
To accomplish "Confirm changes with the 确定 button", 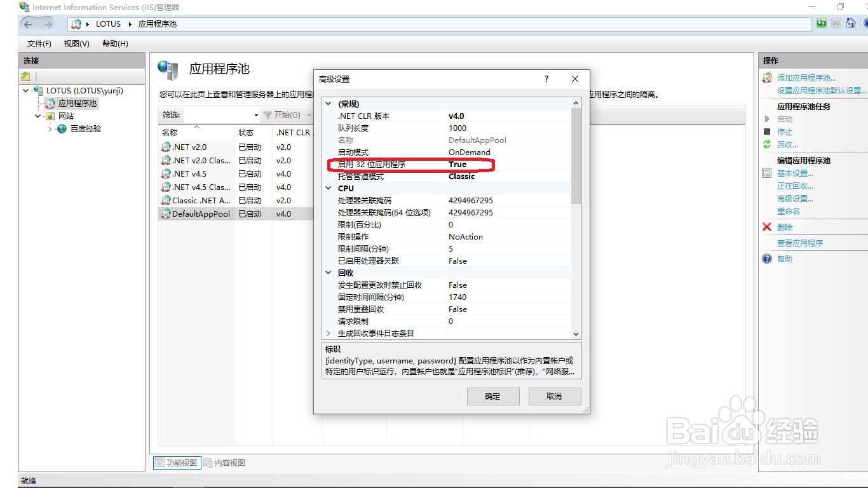I will click(493, 396).
